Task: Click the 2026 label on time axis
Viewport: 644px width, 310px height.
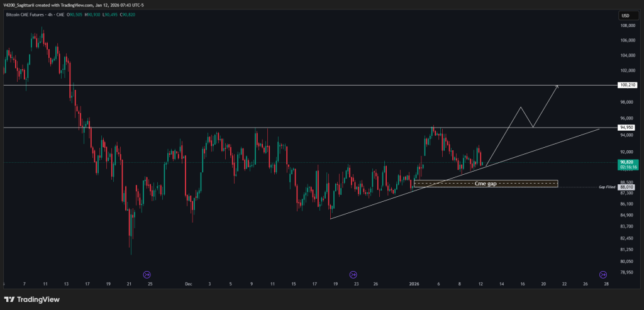Action: tap(414, 284)
